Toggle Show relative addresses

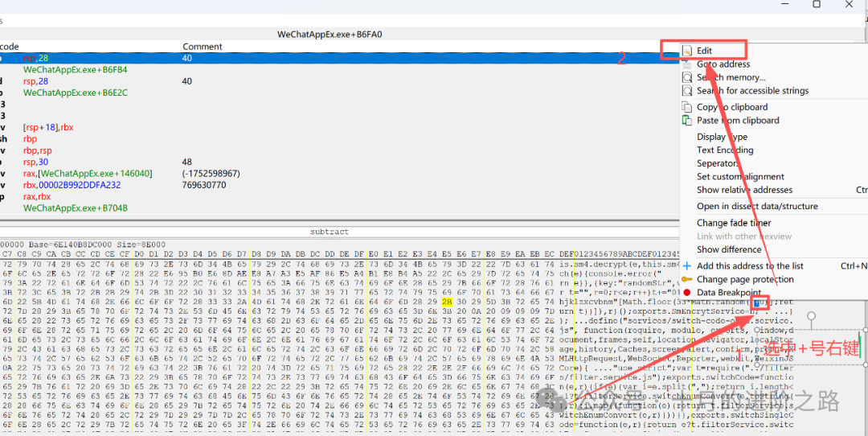[744, 190]
